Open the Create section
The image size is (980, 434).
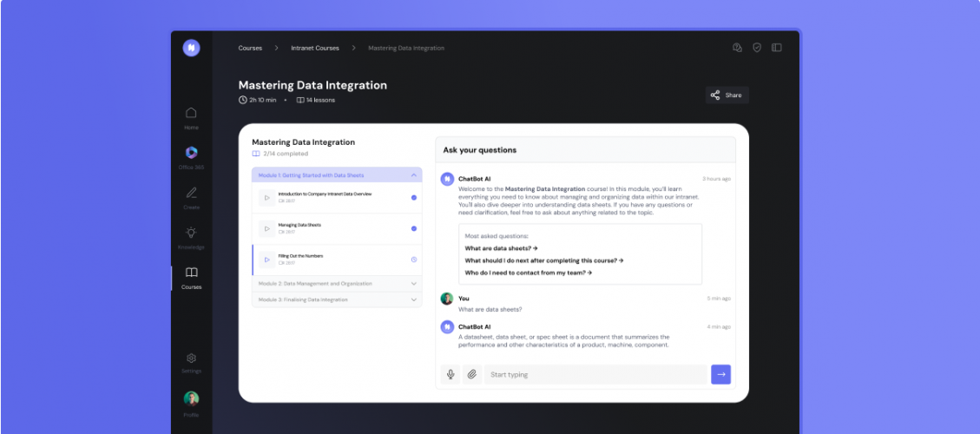191,198
